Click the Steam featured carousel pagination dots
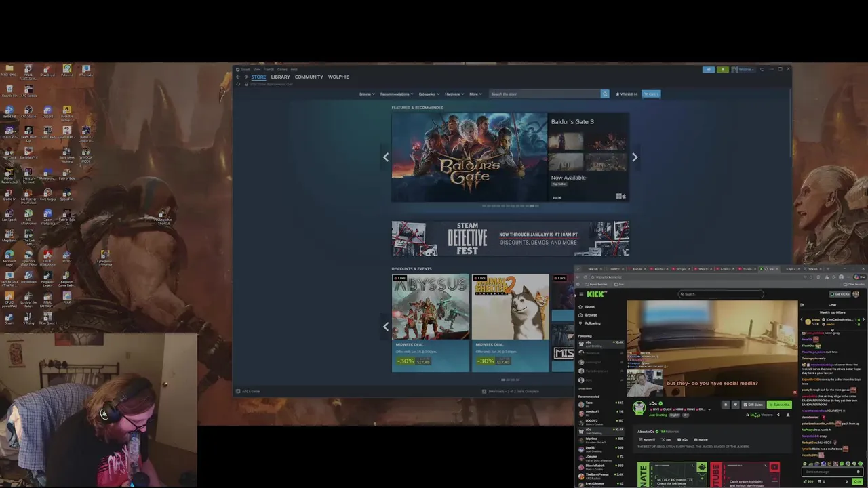Viewport: 868px width, 488px height. 510,205
